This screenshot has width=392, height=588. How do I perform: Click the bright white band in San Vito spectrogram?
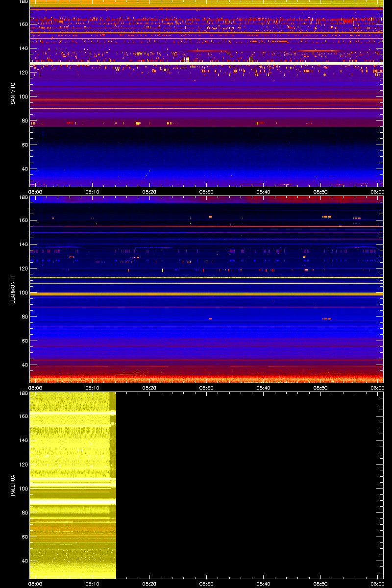pyautogui.click(x=206, y=63)
